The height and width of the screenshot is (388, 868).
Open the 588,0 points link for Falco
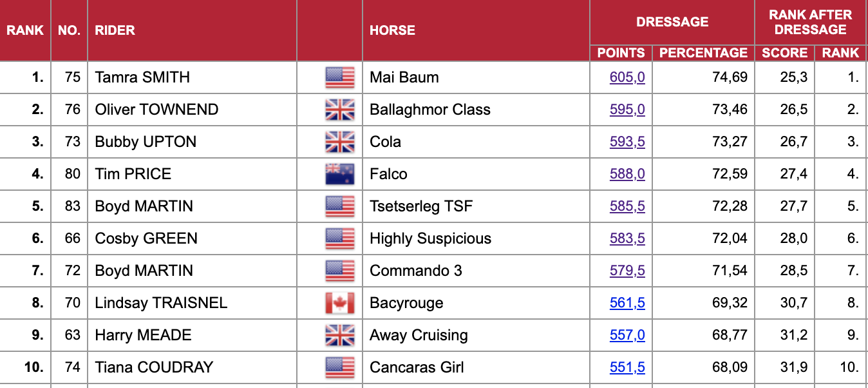pyautogui.click(x=627, y=174)
